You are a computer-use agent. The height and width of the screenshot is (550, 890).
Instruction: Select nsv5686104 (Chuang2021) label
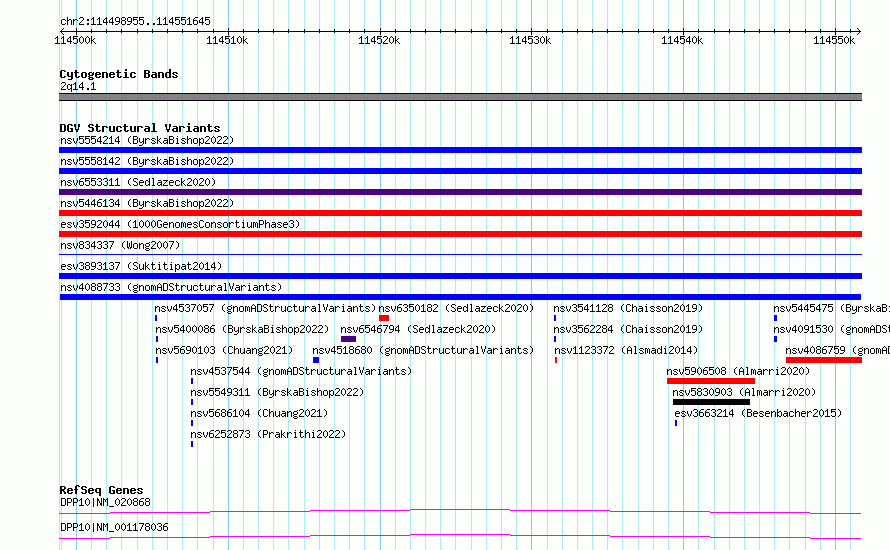(259, 413)
